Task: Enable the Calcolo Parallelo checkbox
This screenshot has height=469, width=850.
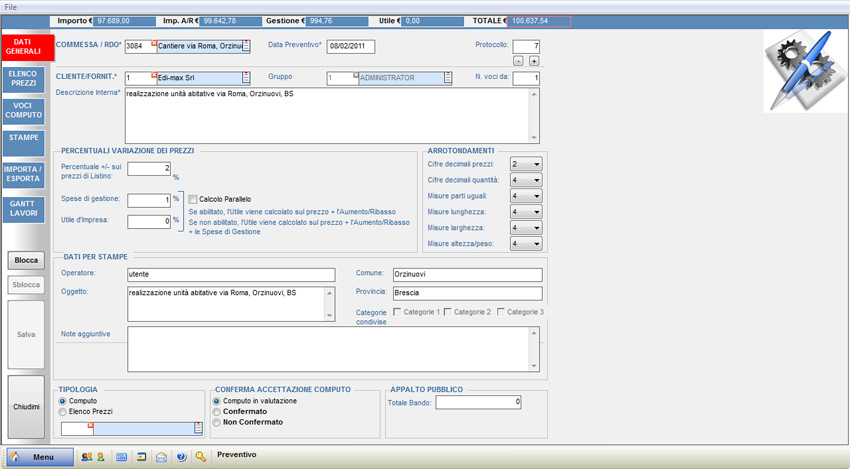Action: [193, 200]
